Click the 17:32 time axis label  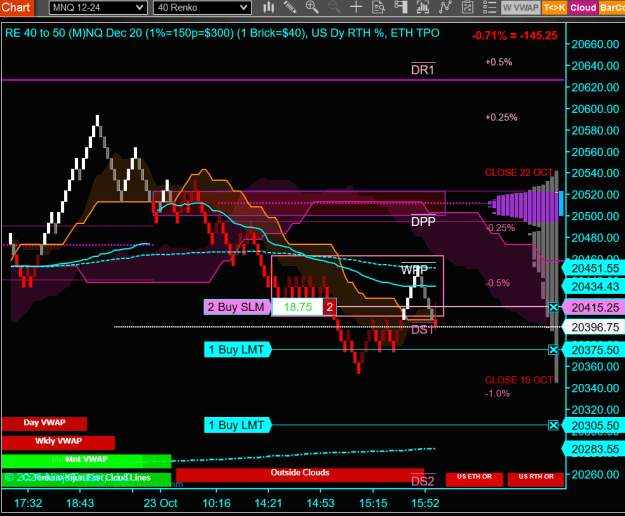28,503
